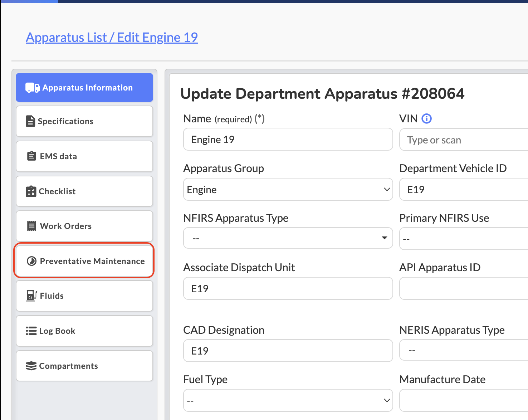Switch to the Specifications tab
Screen dimensions: 528x420
pyautogui.click(x=84, y=121)
